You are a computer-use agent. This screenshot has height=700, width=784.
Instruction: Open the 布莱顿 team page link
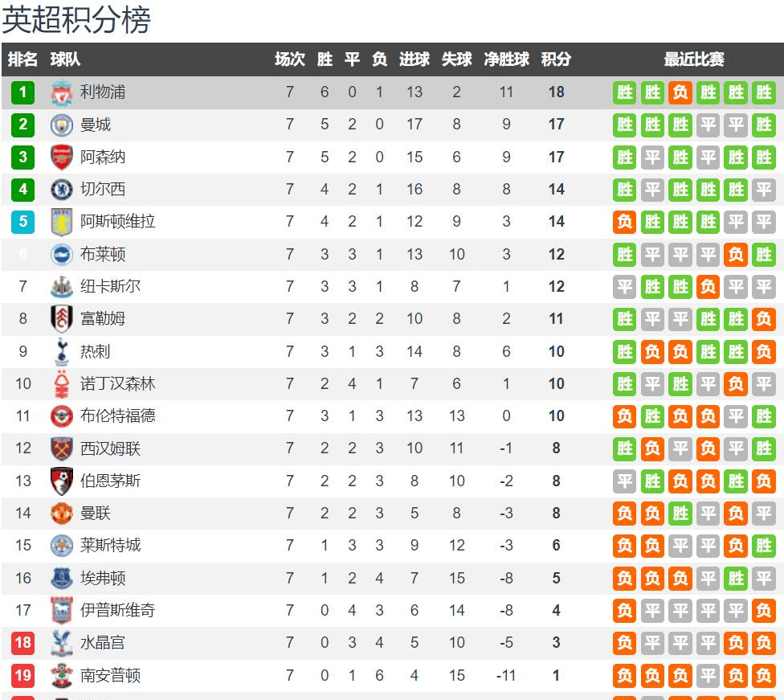(x=103, y=254)
